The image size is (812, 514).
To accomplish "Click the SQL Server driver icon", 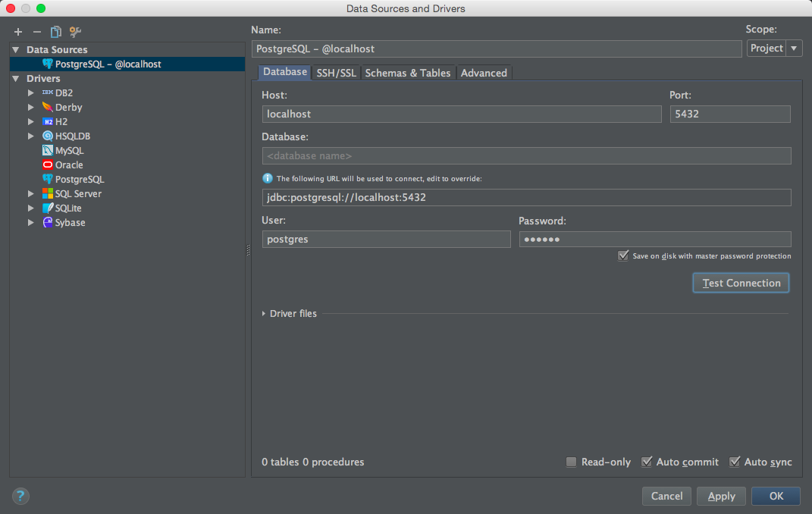I will pos(48,193).
